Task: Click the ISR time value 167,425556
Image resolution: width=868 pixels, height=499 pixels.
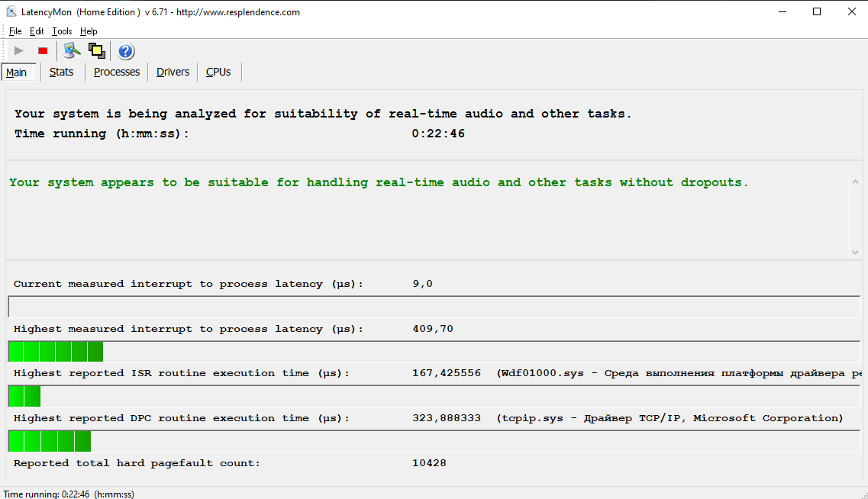Action: tap(447, 373)
